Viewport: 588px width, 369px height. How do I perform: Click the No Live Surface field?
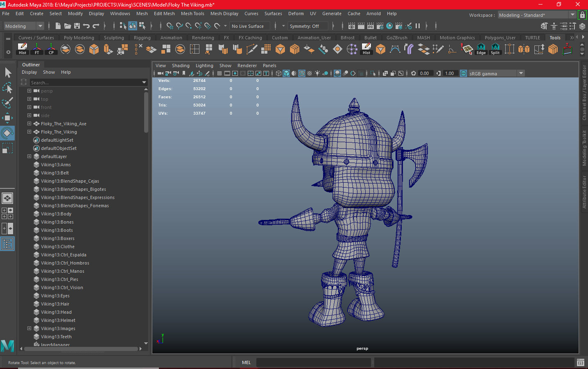click(x=250, y=26)
